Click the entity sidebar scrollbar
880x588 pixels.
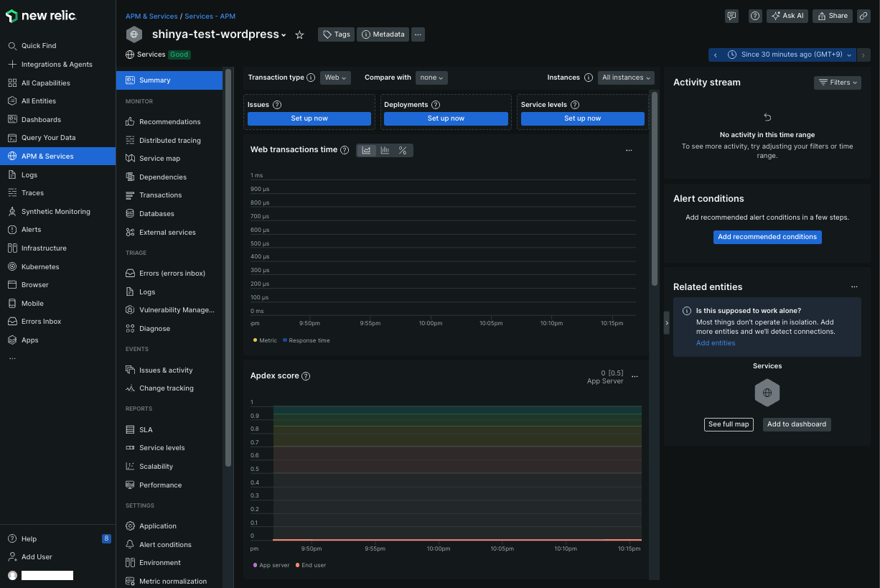coord(228,267)
